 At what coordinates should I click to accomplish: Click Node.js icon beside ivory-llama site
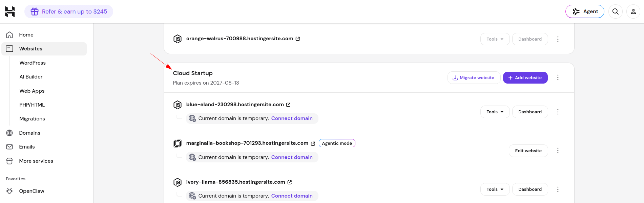[178, 182]
